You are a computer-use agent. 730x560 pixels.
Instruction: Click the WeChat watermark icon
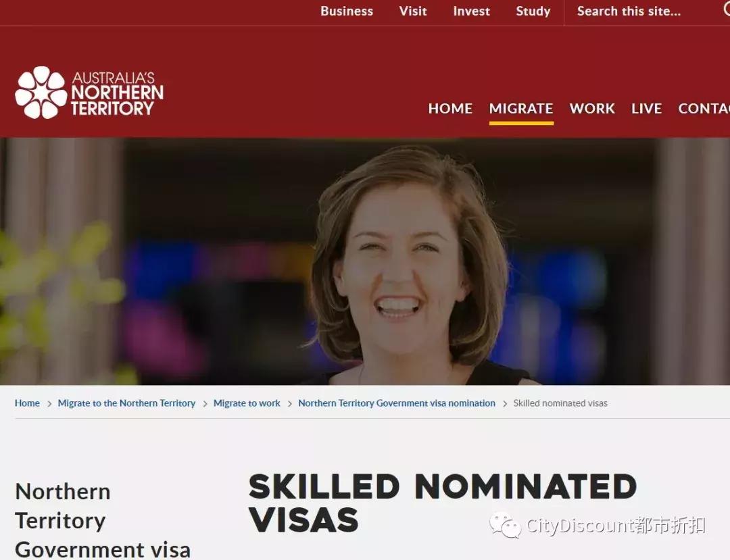505,525
